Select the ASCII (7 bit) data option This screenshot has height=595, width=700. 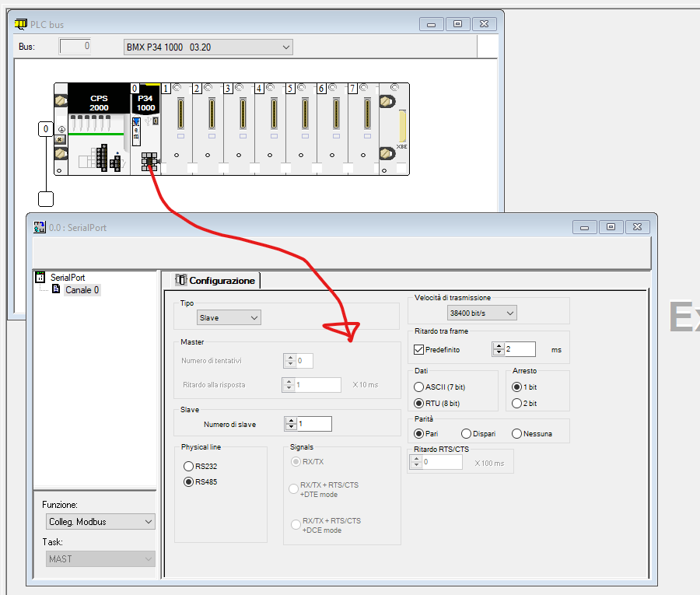[419, 387]
